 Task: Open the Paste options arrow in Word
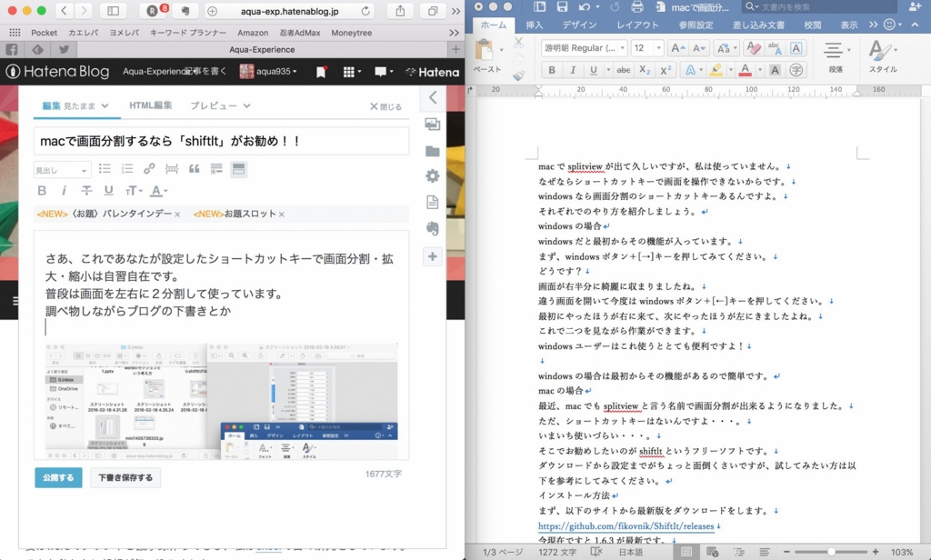(501, 50)
